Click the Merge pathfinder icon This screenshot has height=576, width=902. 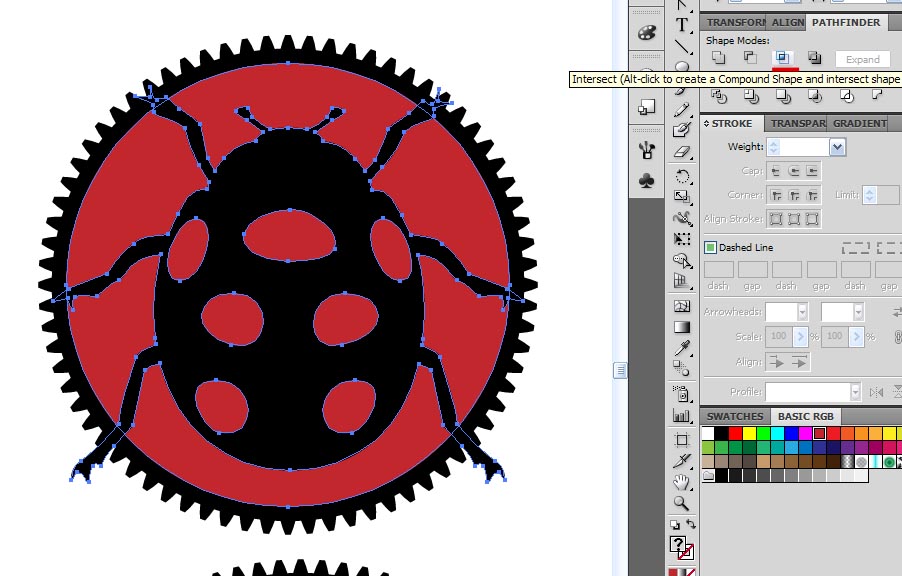coord(783,96)
